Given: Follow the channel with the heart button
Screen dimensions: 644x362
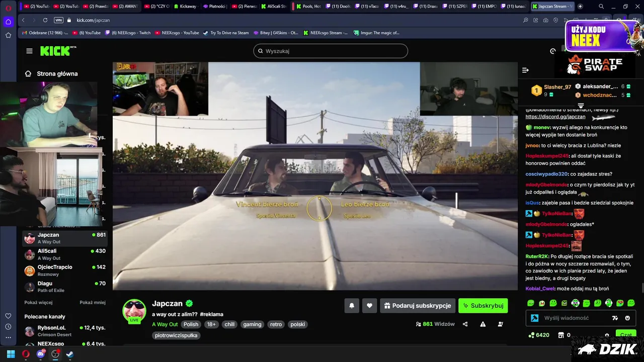Looking at the screenshot, I should [x=369, y=306].
